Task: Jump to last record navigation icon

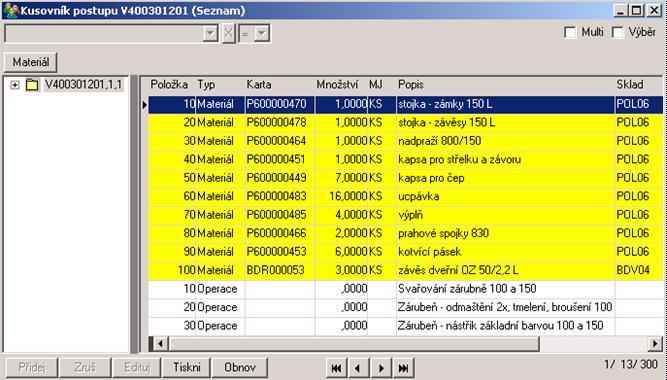Action: [404, 368]
